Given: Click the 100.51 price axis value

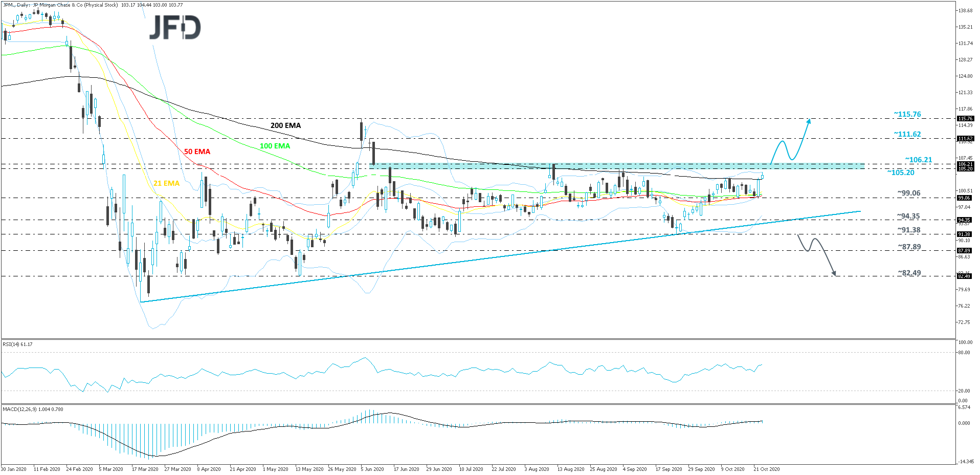Looking at the screenshot, I should tap(965, 190).
